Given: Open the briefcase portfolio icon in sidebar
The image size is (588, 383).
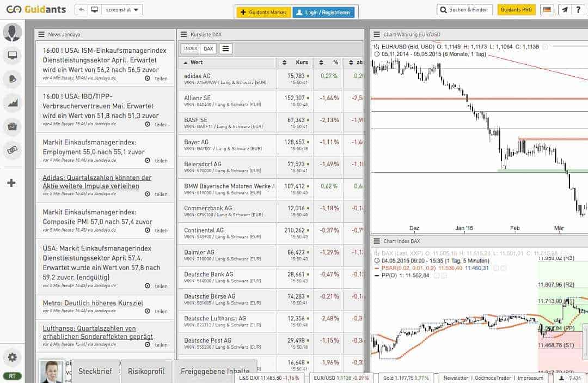Looking at the screenshot, I should pyautogui.click(x=12, y=126).
